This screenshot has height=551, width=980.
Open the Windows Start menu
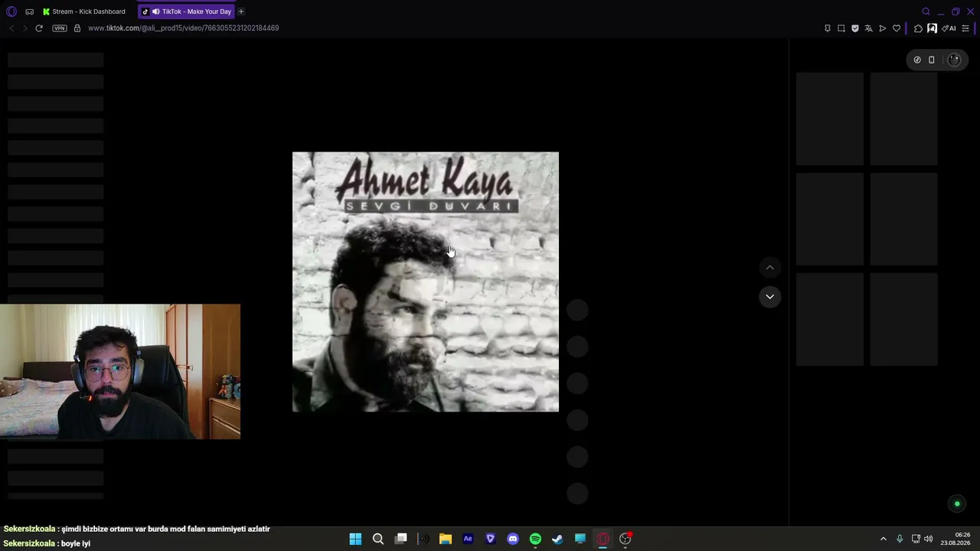pos(355,539)
